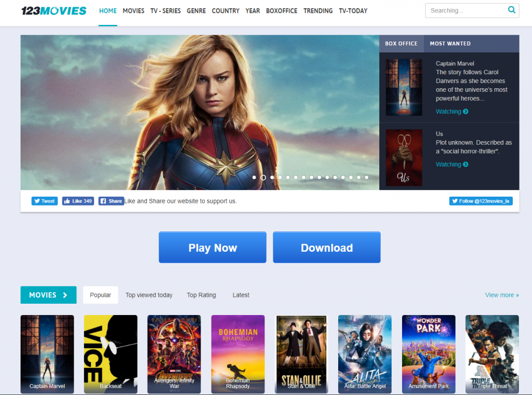Image resolution: width=532 pixels, height=395 pixels.
Task: Select first carousel dot
Action: (254, 178)
